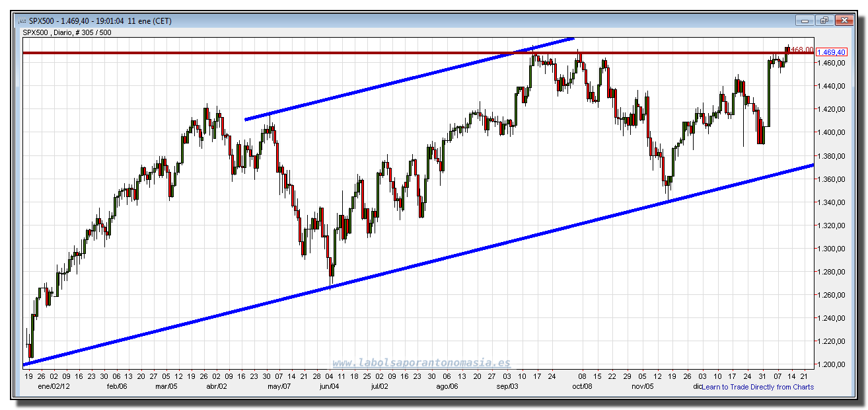Click the 1.200,00 price axis level

pyautogui.click(x=830, y=364)
